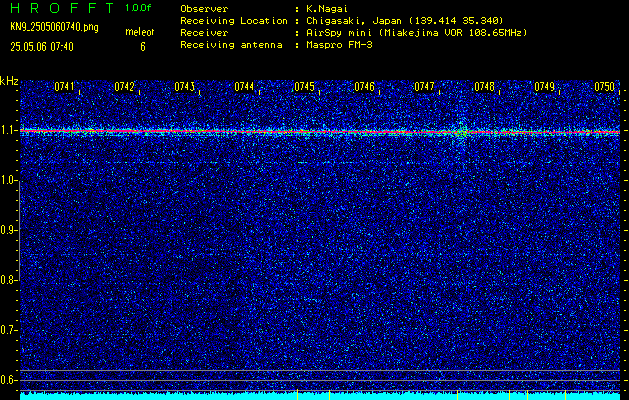Screen dimensions: 629x400
Task: Select the Chigasaki, Japan coordinates text
Action: [405, 21]
